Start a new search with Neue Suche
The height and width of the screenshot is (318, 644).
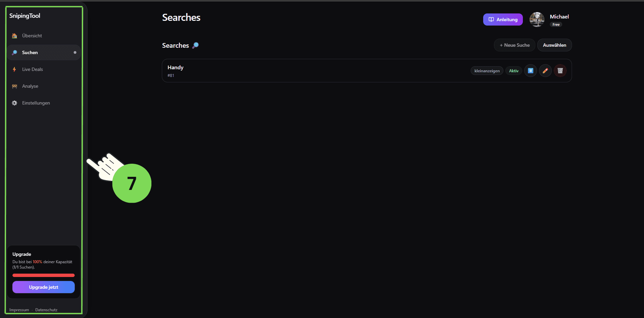pyautogui.click(x=514, y=45)
